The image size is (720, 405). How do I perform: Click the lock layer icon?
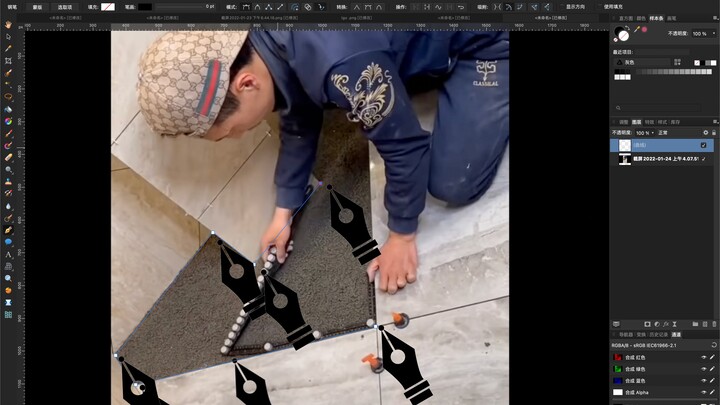pos(714,132)
